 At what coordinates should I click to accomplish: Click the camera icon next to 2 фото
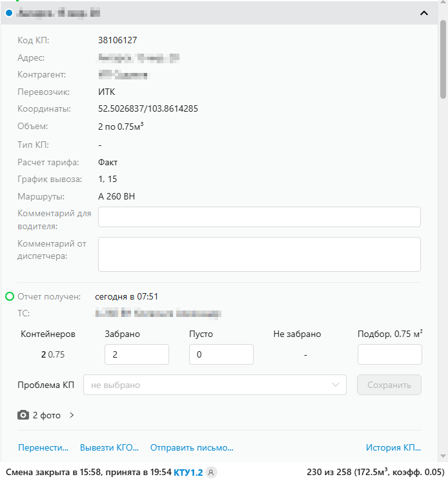(23, 415)
